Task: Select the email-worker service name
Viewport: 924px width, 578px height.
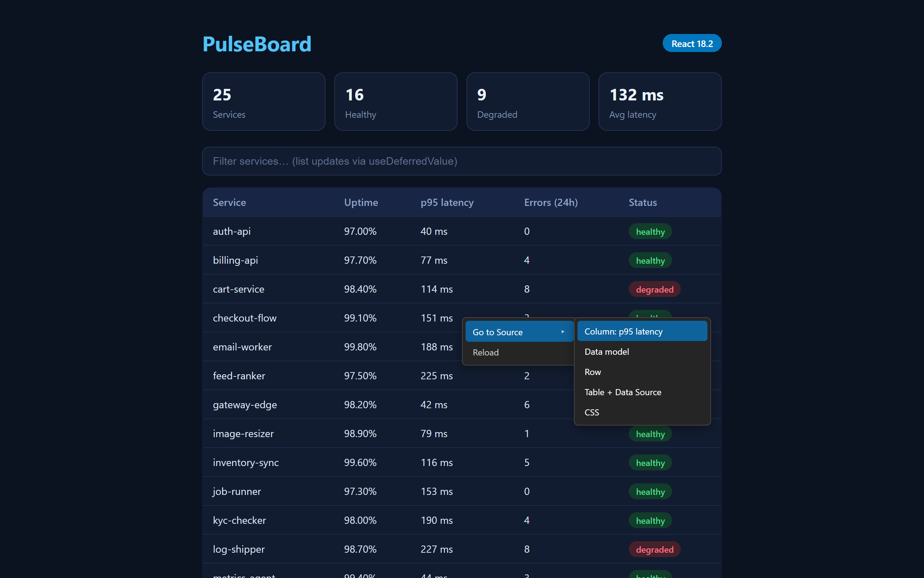Action: (x=243, y=347)
